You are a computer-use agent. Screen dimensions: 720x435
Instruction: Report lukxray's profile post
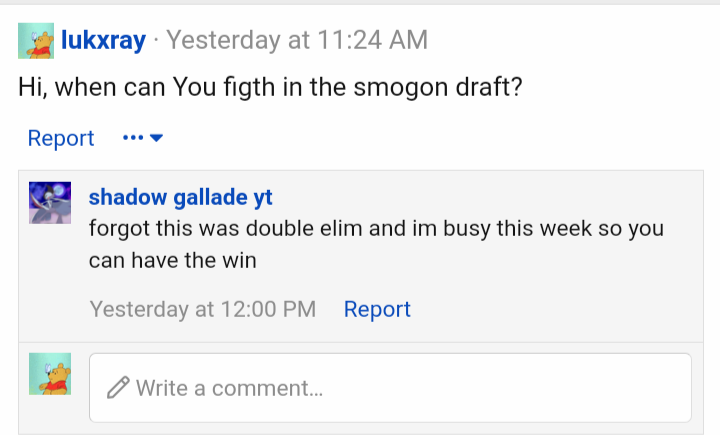tap(61, 138)
